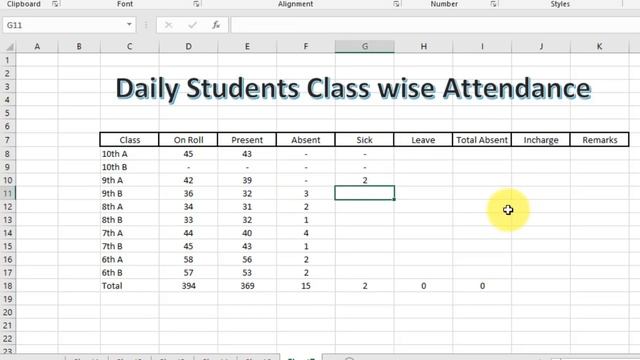
Task: Click the Present total 369
Action: click(x=247, y=286)
